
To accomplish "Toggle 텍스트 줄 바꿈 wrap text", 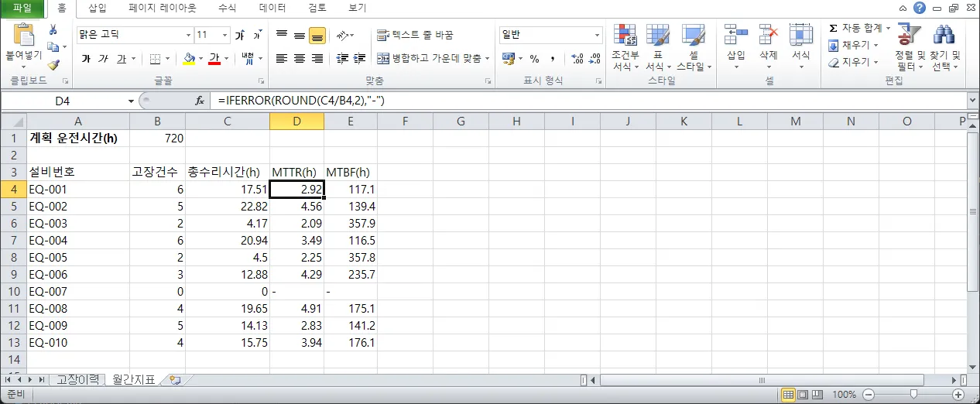I will click(415, 36).
